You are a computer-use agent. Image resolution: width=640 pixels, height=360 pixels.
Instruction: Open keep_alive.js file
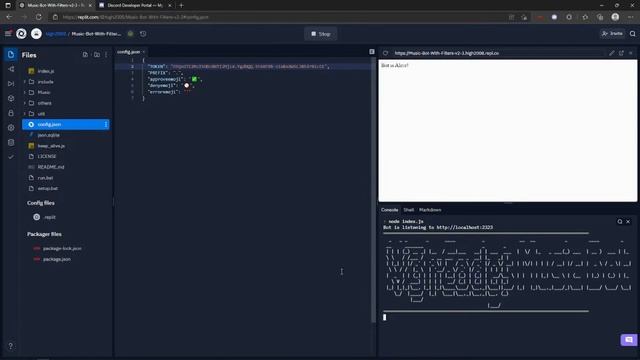(51, 146)
